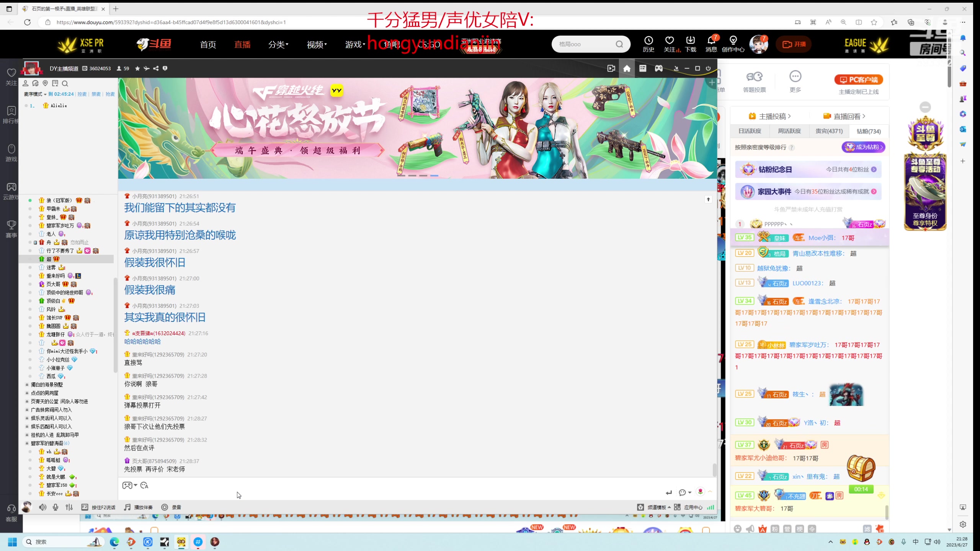The image size is (980, 551).
Task: Toggle 录音 recording
Action: [x=171, y=507]
